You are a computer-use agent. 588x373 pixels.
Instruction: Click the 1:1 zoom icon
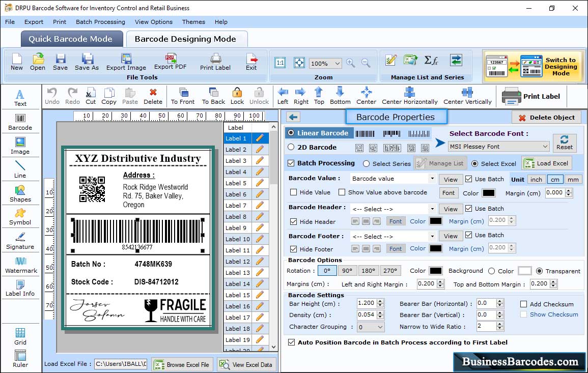tap(280, 63)
